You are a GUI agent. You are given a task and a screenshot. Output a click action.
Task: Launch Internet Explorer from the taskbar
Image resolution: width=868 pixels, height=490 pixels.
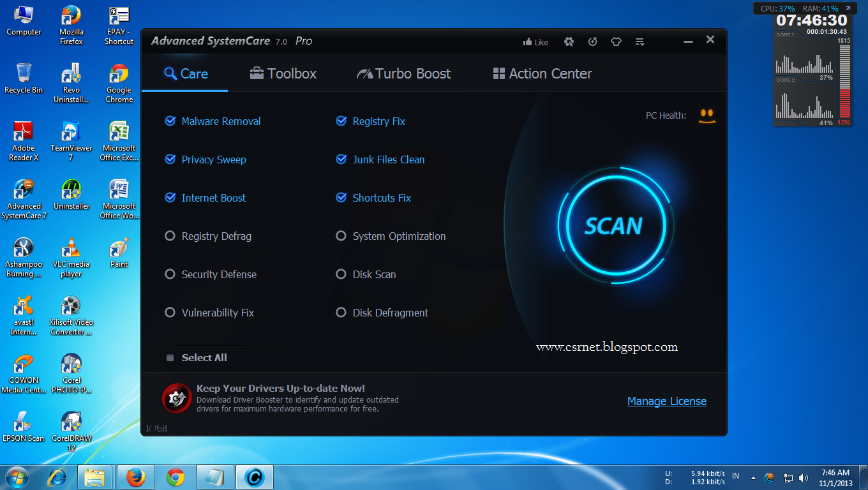click(x=57, y=477)
